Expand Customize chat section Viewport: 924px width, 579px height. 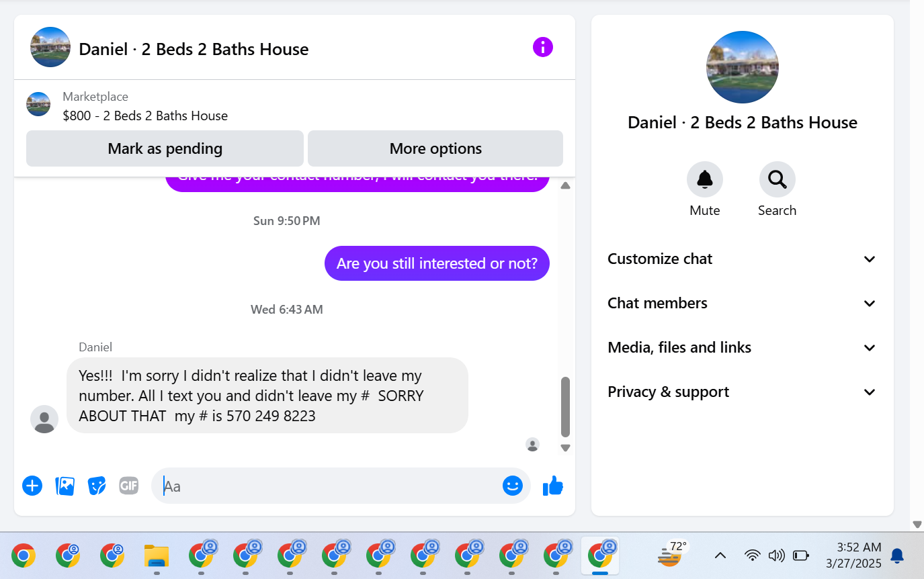click(742, 259)
